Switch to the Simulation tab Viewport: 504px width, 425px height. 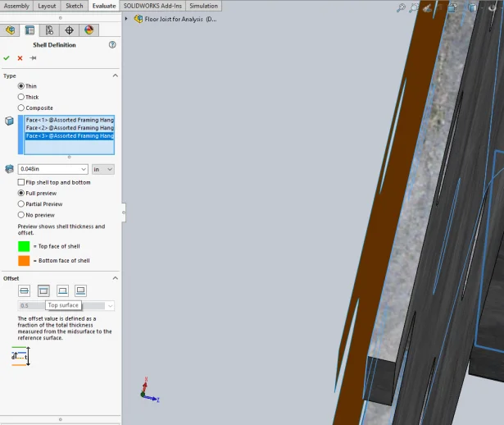point(203,6)
